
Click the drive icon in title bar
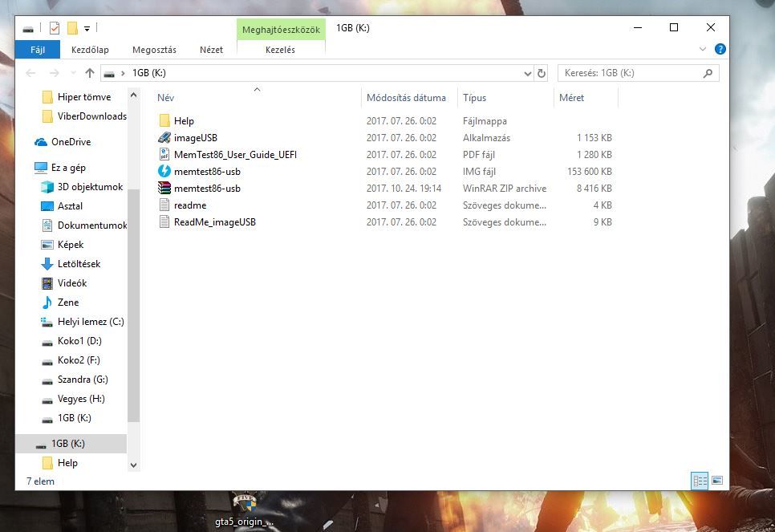click(x=28, y=29)
